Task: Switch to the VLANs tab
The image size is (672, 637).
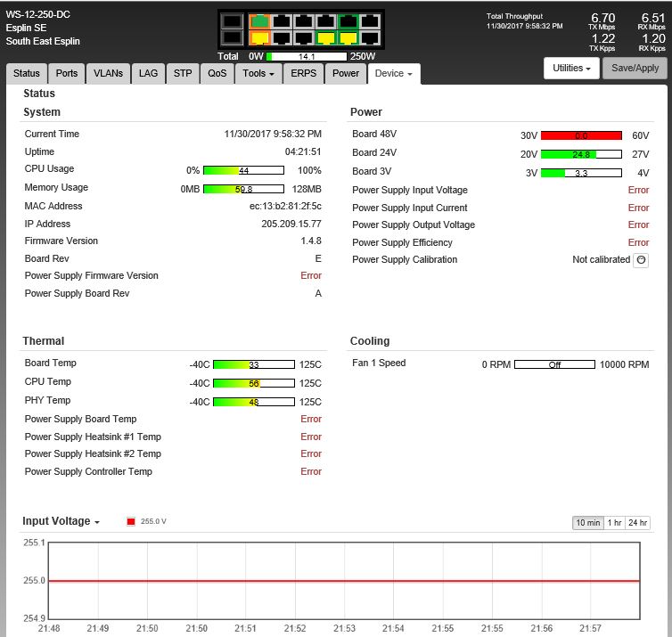Action: [x=109, y=73]
